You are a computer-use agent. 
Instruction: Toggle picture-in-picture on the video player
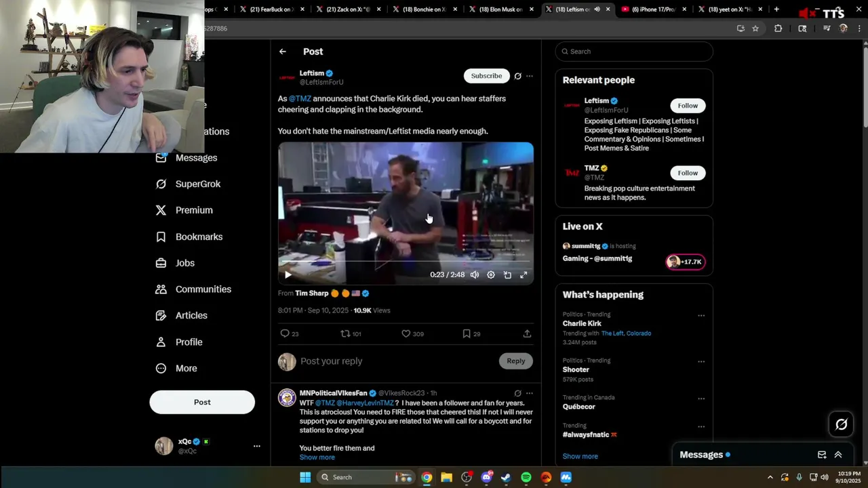507,274
